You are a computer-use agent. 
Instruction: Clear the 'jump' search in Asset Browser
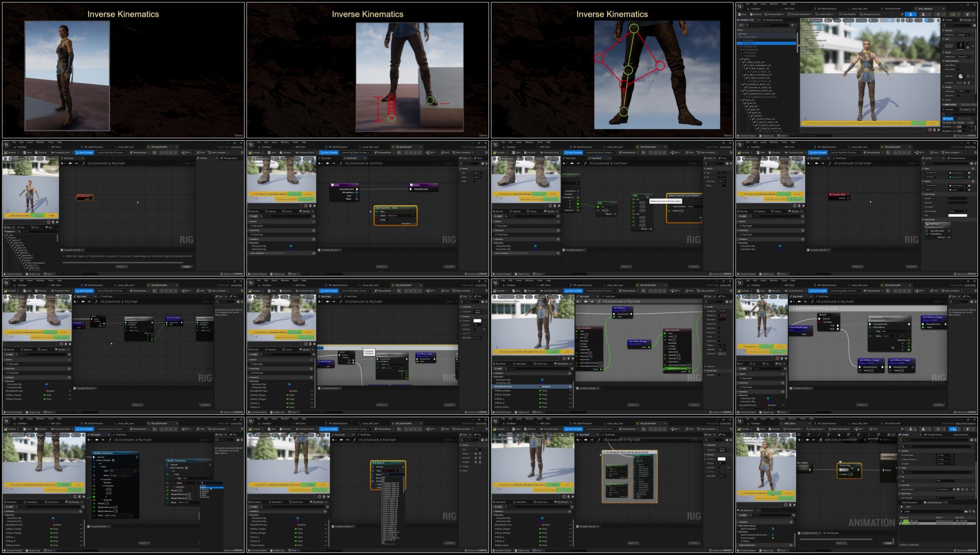[x=902, y=511]
